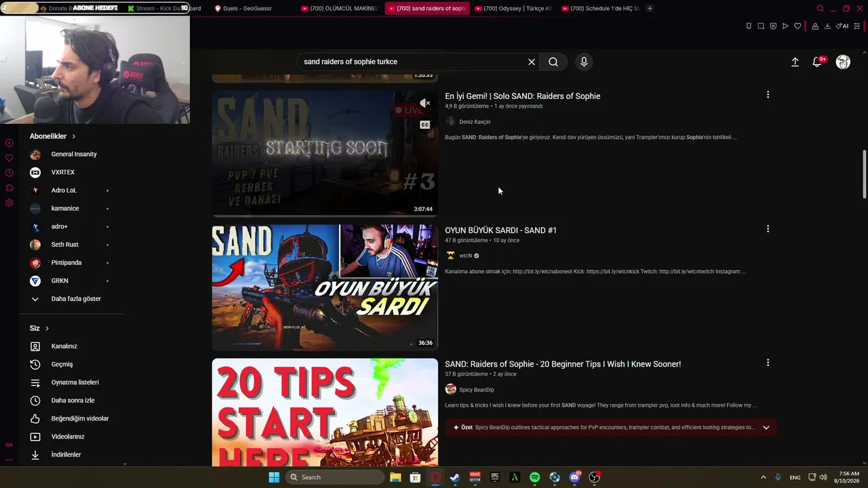Open the YouTube notifications bell

point(818,62)
